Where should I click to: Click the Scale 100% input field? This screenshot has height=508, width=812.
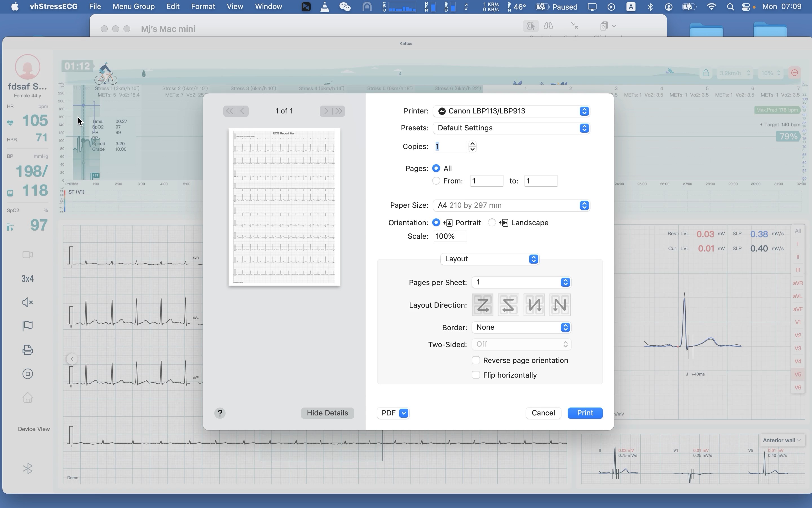450,236
